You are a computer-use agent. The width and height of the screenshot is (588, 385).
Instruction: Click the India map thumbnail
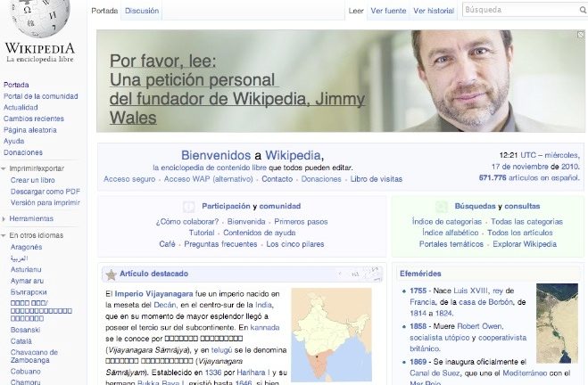332,335
